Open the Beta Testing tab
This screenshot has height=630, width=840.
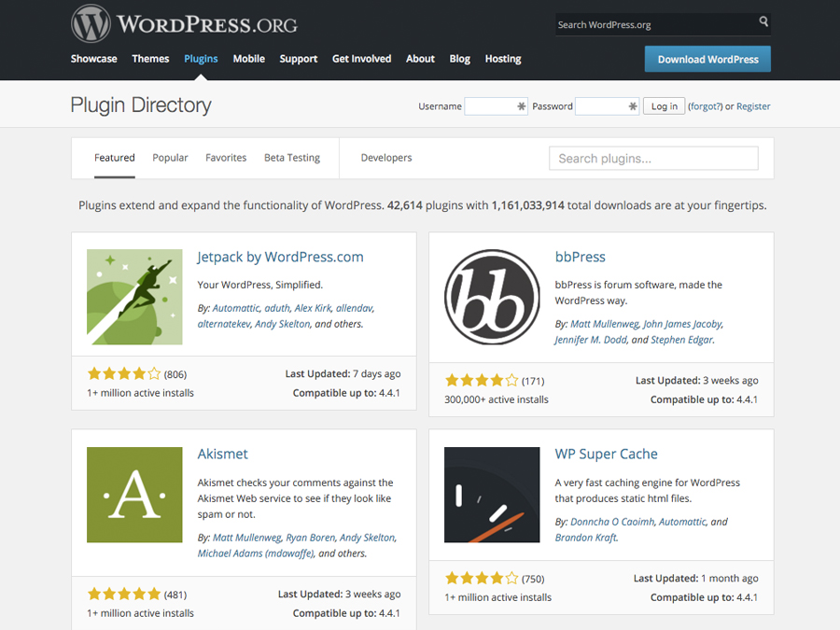[291, 158]
